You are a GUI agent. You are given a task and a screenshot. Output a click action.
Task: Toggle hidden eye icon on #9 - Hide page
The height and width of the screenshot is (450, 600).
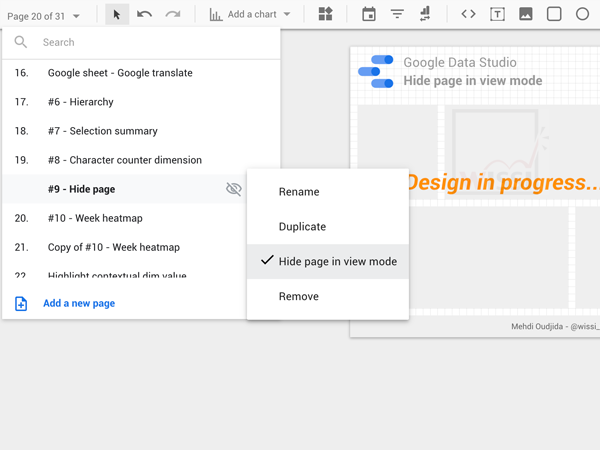point(234,189)
